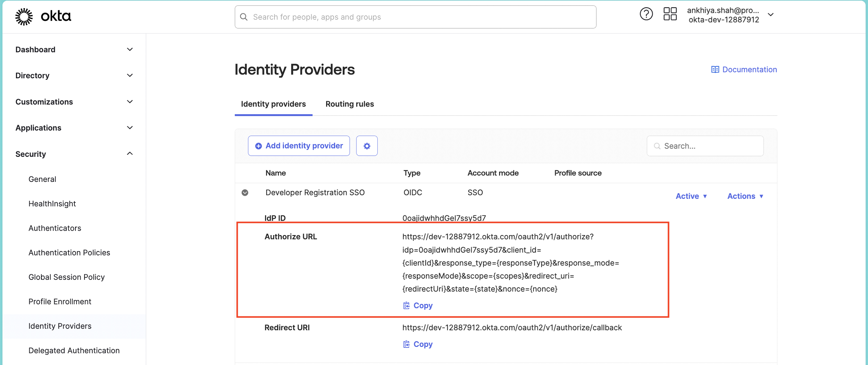
Task: Open the help question mark icon
Action: pos(646,14)
